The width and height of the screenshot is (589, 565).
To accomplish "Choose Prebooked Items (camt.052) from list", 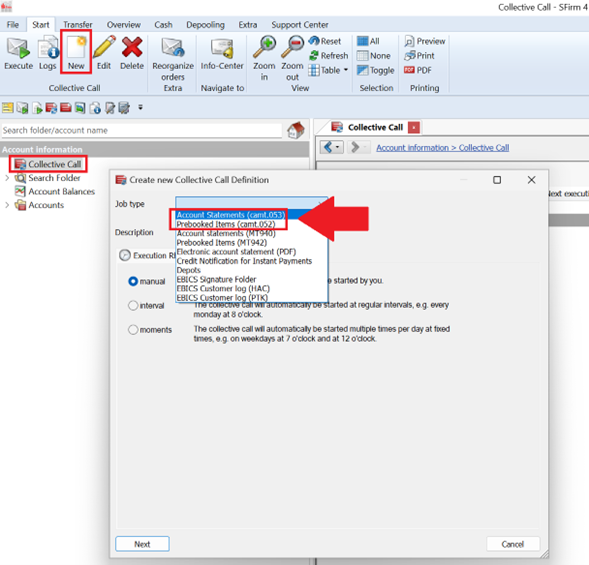I will tap(226, 224).
